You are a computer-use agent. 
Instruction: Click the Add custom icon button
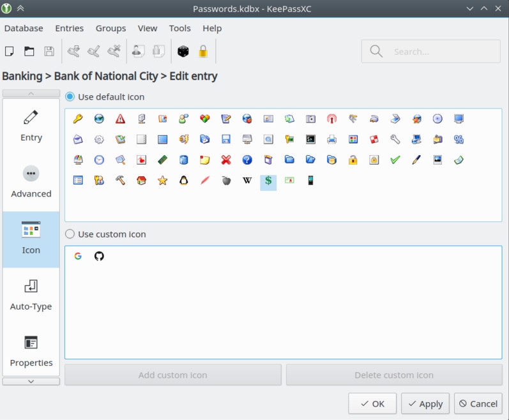[x=173, y=375]
